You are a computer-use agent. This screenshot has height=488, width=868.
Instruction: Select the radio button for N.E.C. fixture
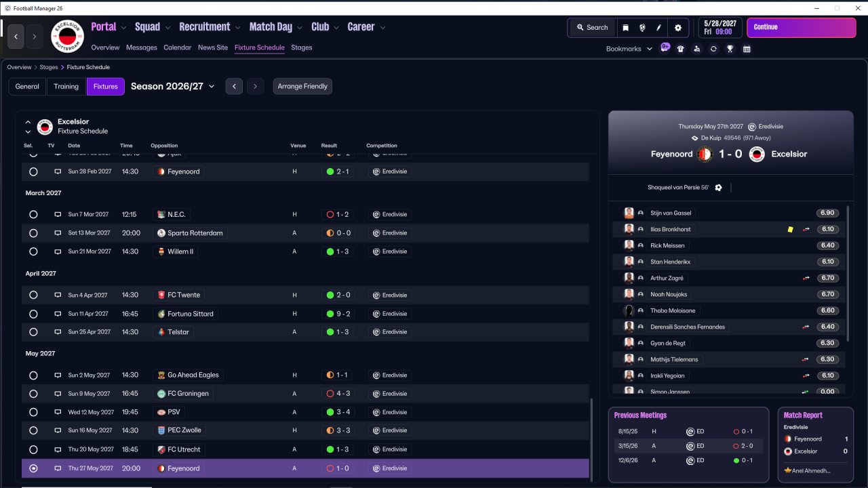(x=33, y=214)
